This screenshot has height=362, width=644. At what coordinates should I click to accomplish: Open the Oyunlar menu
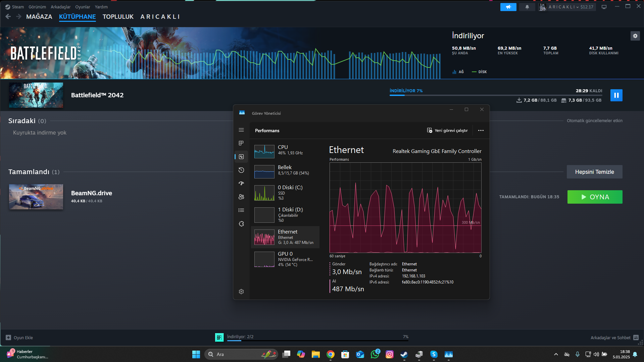(x=83, y=7)
